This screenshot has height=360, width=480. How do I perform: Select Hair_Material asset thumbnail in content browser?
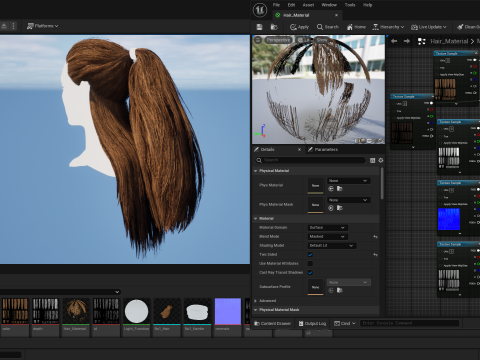(76, 311)
